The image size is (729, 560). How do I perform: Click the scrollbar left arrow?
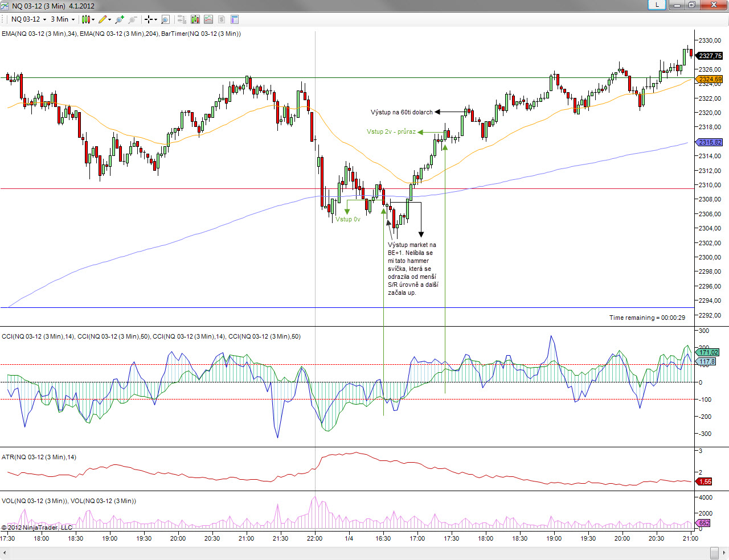[x=5, y=553]
